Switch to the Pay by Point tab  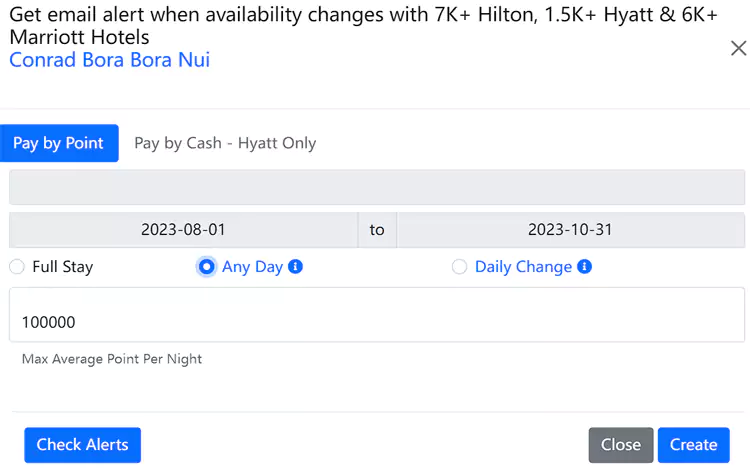(59, 143)
